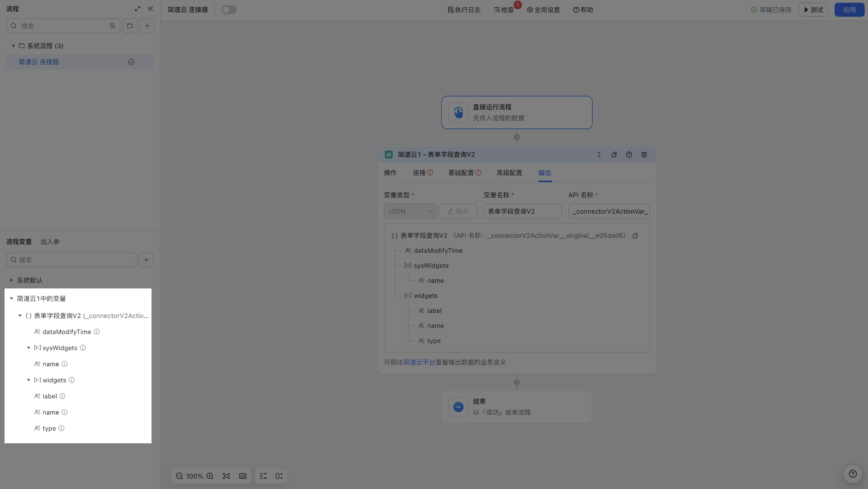
Task: Collapse widgets in variable tree
Action: click(x=29, y=380)
